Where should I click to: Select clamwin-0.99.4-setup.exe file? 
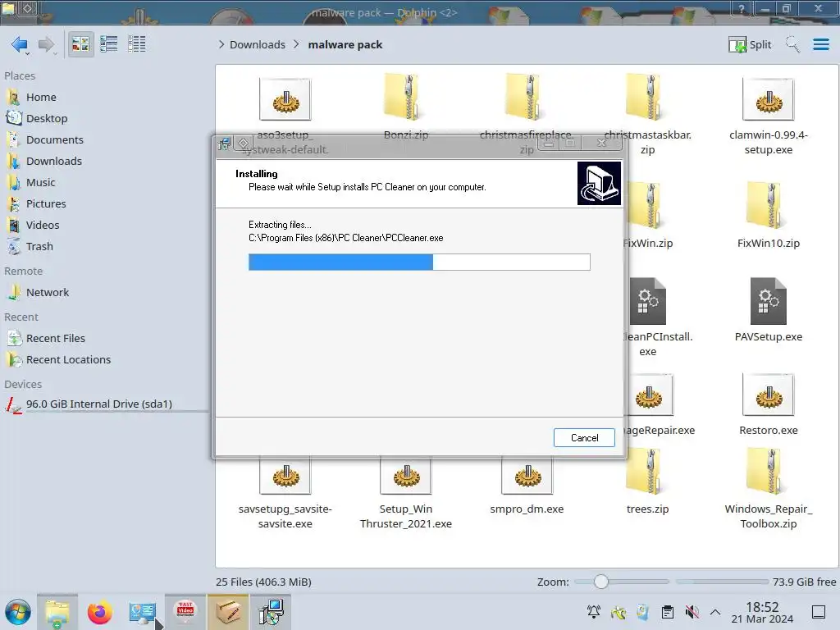768,115
